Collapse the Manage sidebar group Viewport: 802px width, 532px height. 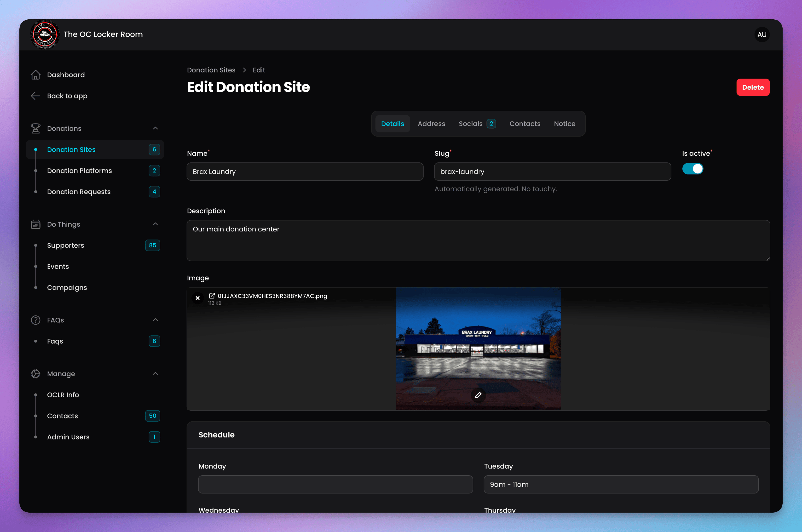click(x=156, y=373)
